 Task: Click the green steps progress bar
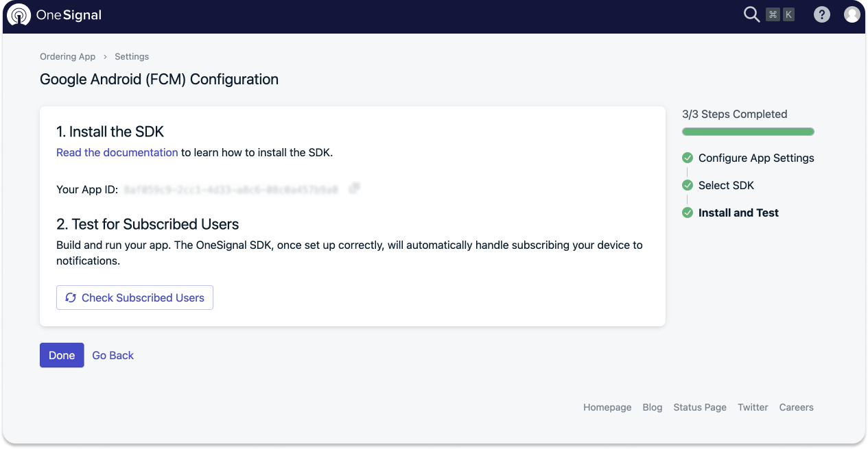748,132
